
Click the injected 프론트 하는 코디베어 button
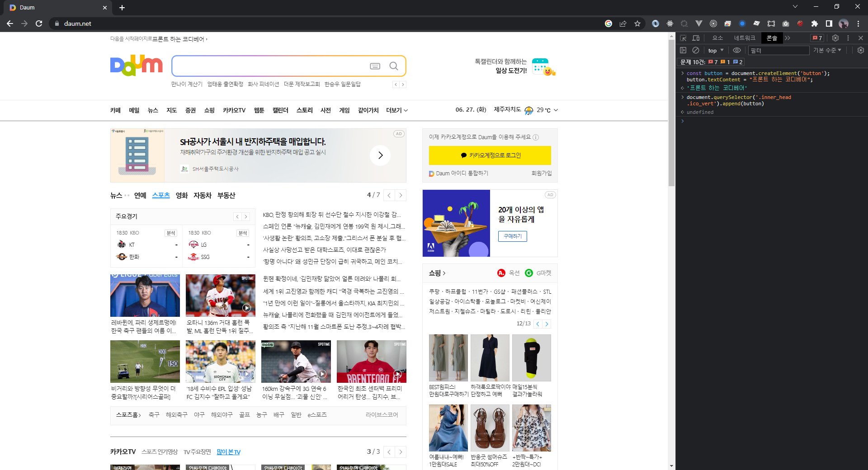178,39
